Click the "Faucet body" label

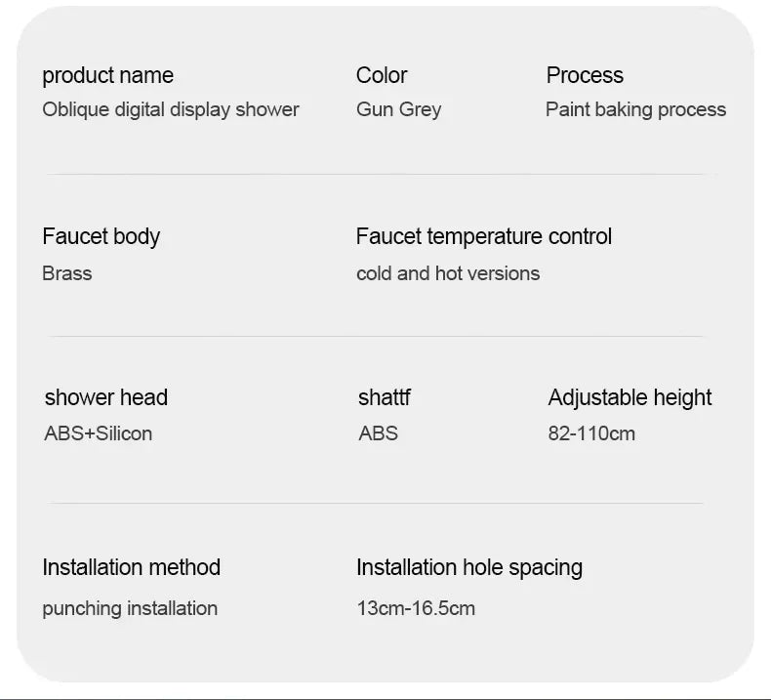[101, 236]
